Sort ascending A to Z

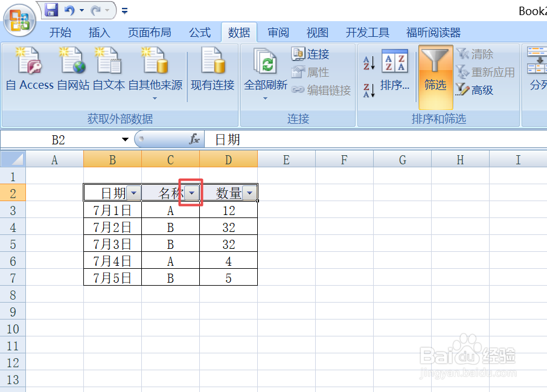(x=369, y=63)
